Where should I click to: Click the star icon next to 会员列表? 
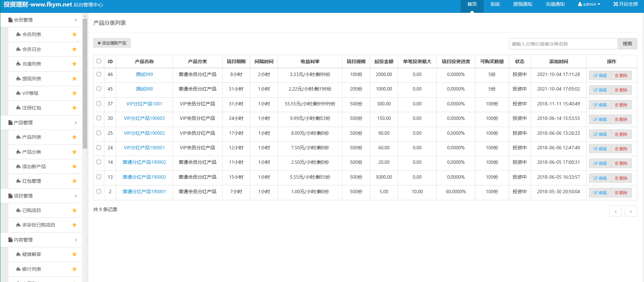[x=74, y=34]
